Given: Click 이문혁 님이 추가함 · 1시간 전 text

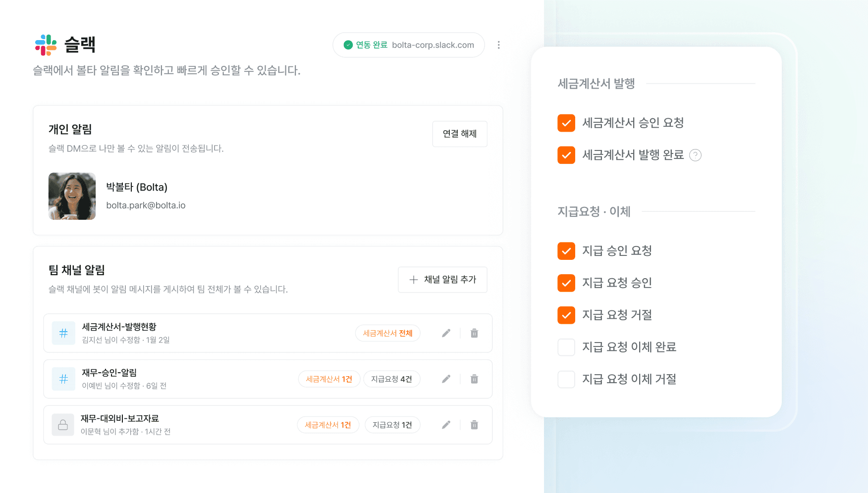Looking at the screenshot, I should point(126,432).
